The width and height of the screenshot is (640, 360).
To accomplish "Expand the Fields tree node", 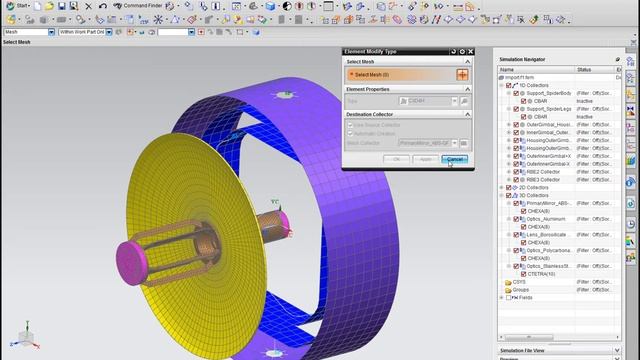I will (502, 298).
